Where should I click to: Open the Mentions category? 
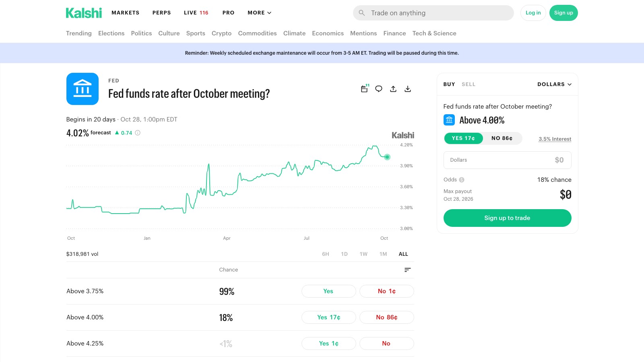(x=363, y=33)
